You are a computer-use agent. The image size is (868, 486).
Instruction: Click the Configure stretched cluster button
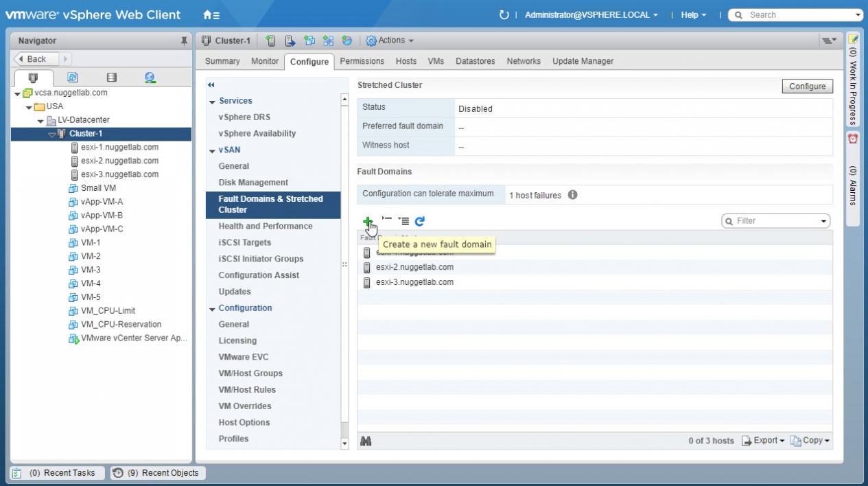807,86
